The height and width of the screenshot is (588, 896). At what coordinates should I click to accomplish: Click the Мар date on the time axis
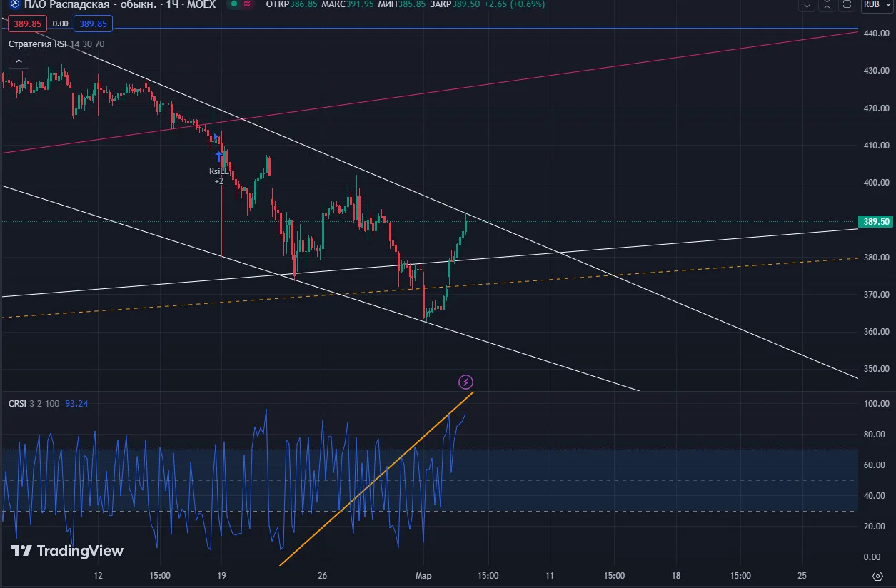click(x=424, y=575)
